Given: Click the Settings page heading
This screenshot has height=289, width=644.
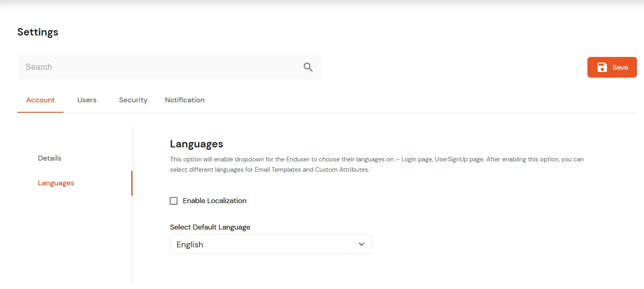Looking at the screenshot, I should [x=38, y=32].
